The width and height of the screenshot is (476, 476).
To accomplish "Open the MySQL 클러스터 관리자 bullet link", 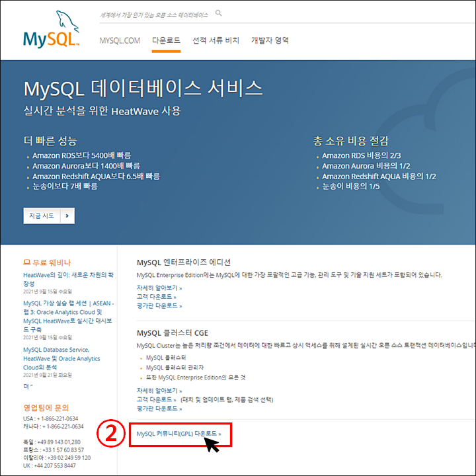I will click(x=175, y=368).
